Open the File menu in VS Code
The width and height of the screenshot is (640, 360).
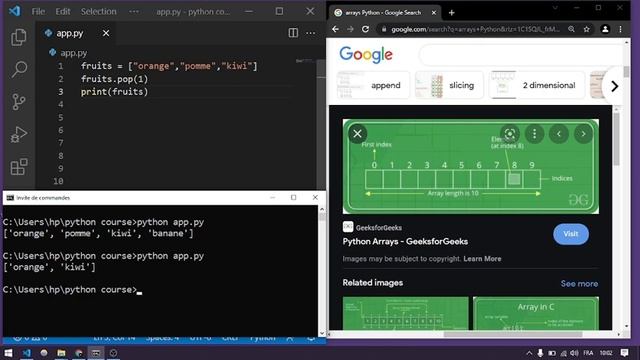(38, 11)
